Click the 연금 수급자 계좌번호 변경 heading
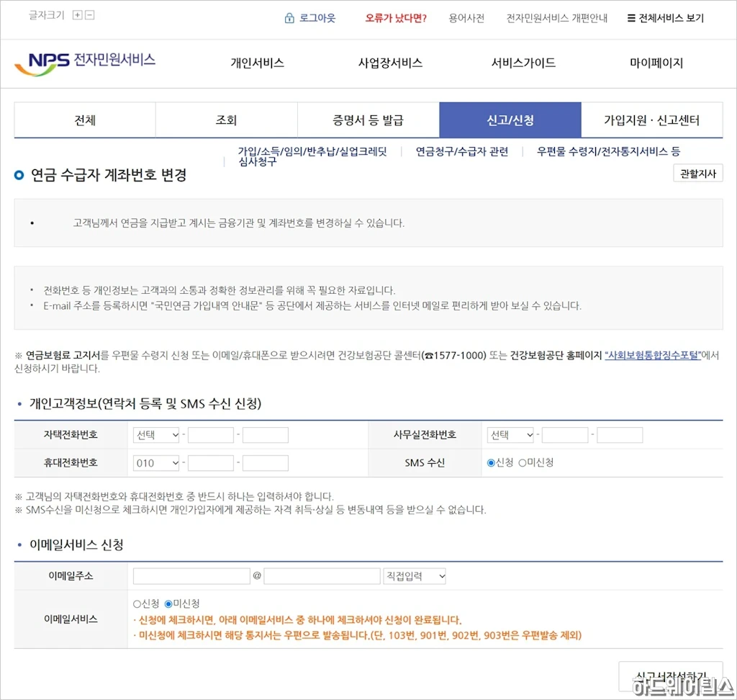The height and width of the screenshot is (700, 737). click(109, 175)
